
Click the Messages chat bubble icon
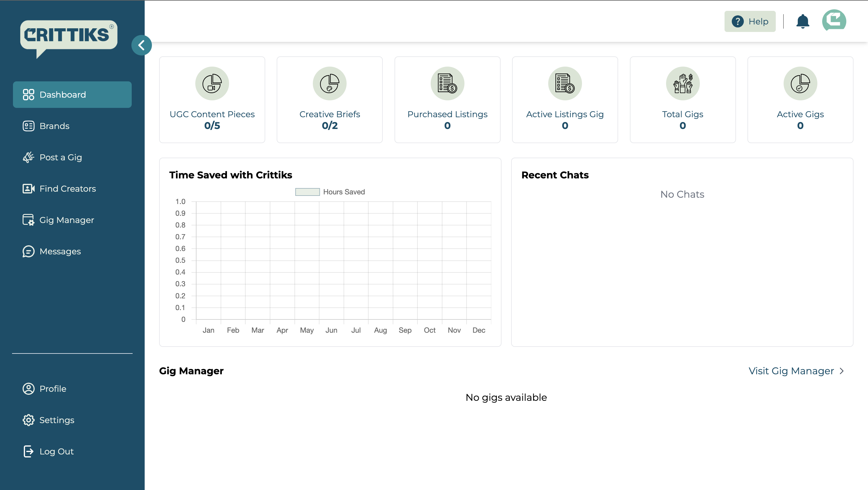tap(28, 251)
